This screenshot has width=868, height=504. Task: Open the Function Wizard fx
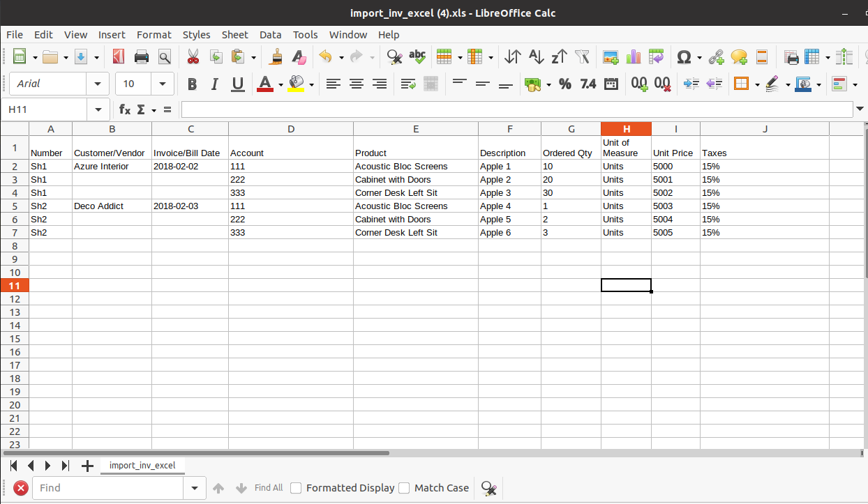tap(124, 109)
